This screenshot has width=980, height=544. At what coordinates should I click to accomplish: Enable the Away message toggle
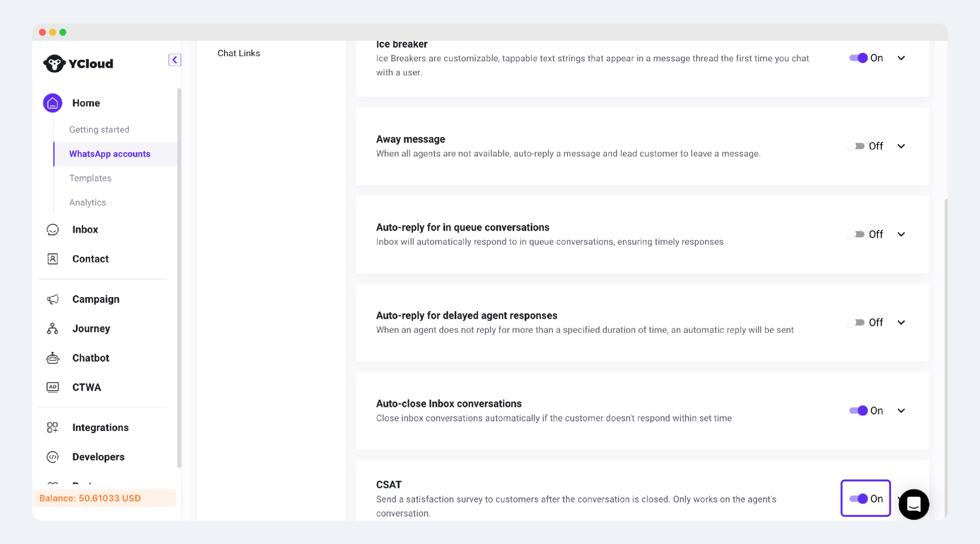coord(856,146)
